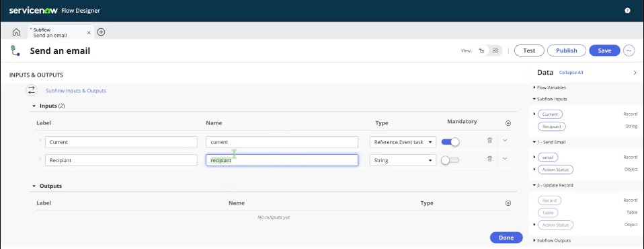This screenshot has width=644, height=249.
Task: Click the Publish button
Action: pos(567,50)
